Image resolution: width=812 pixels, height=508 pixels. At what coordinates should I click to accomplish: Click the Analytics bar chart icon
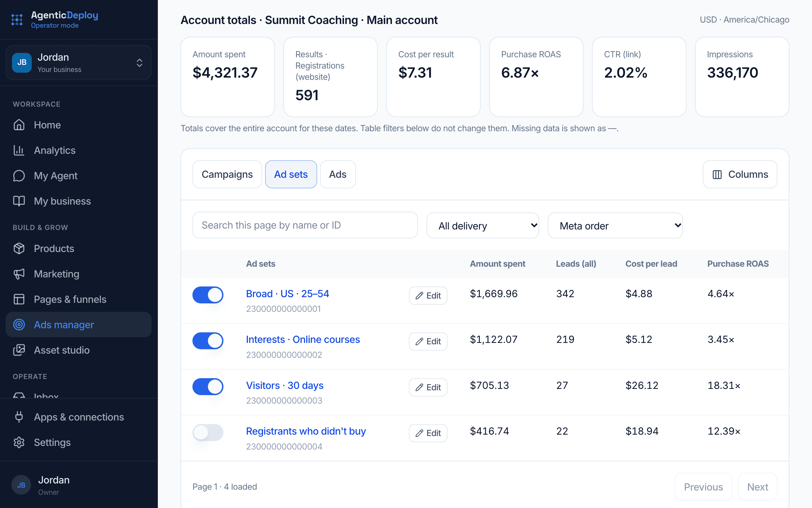tap(19, 150)
